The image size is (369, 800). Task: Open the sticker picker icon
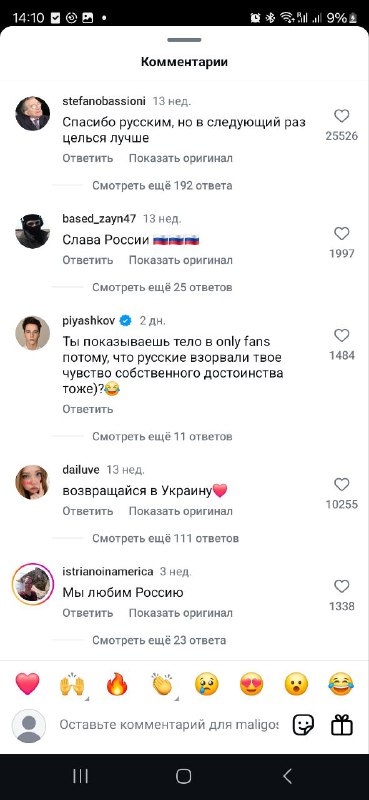point(303,724)
